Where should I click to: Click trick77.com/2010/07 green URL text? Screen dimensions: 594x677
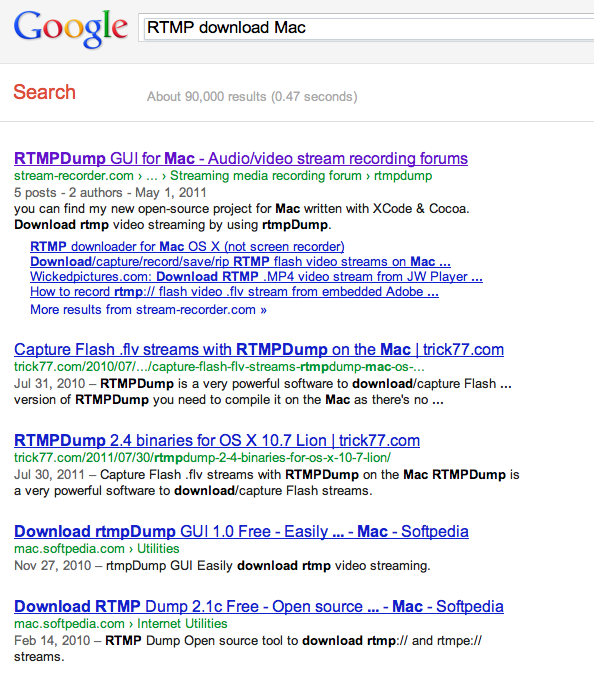[219, 367]
